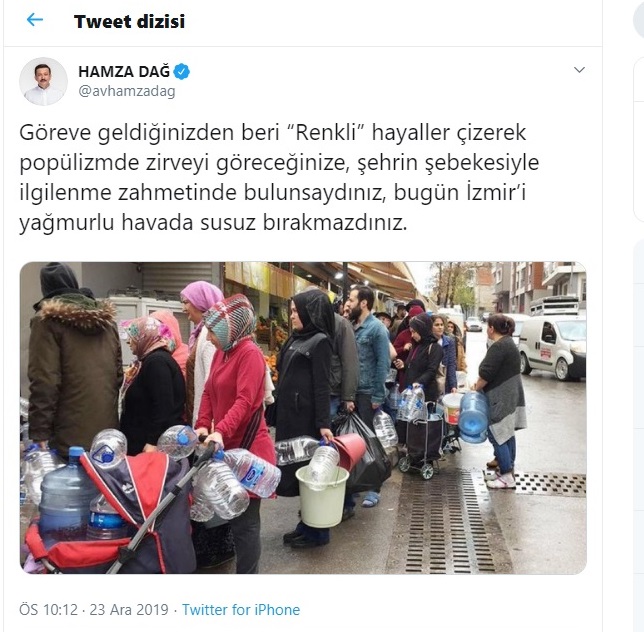Screen dimensions: 644x632
Task: Open the HAMZA DAĞ profile avatar
Action: click(x=44, y=81)
